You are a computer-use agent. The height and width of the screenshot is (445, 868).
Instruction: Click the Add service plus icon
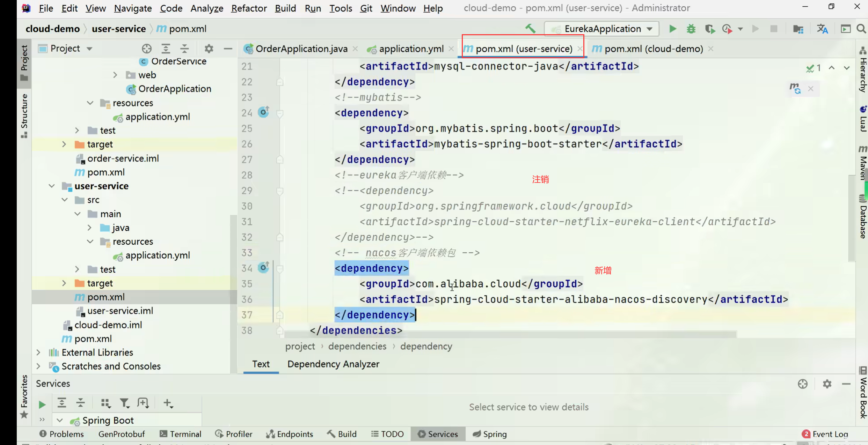(x=168, y=403)
